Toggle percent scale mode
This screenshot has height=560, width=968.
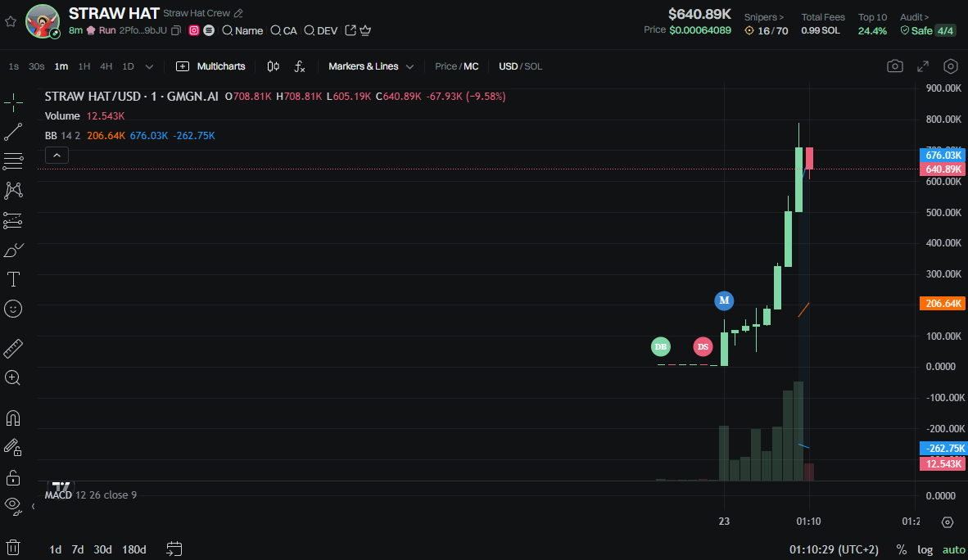pyautogui.click(x=902, y=549)
